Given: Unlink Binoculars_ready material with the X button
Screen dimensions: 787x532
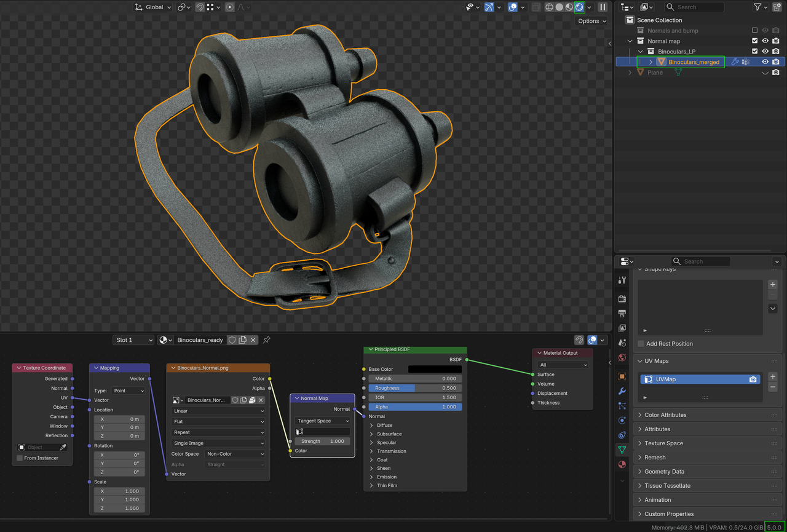Looking at the screenshot, I should [x=253, y=339].
